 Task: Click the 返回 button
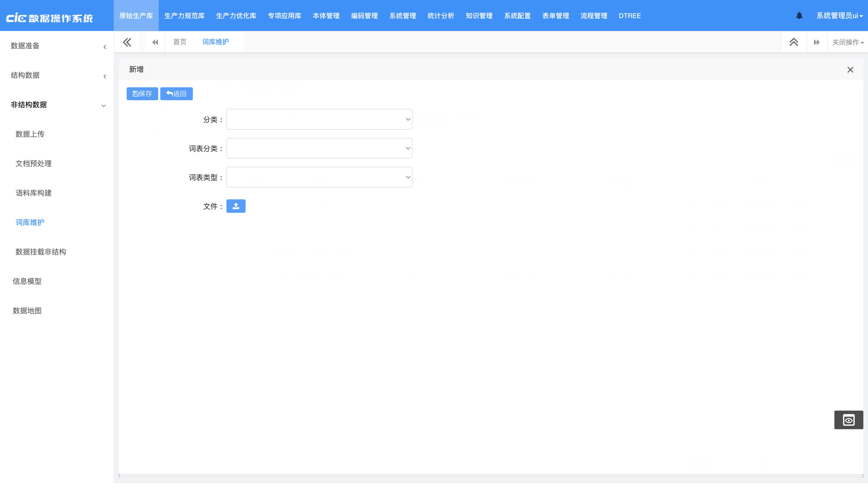click(176, 93)
